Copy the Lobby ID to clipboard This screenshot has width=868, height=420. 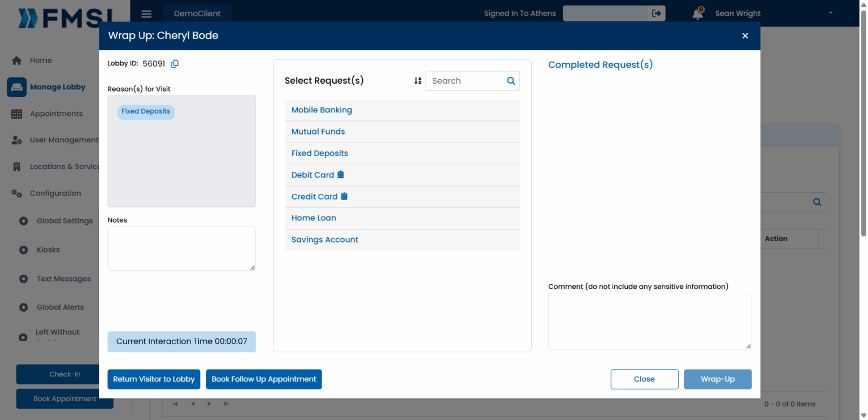(x=175, y=64)
